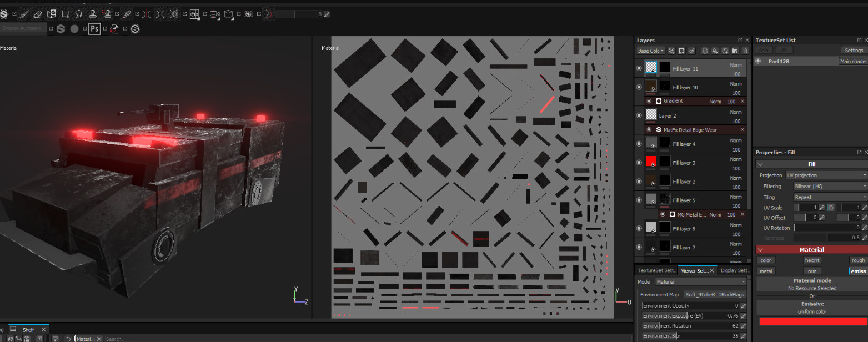Delete layer using trash icon
Screen dimensions: 868x342
[x=745, y=51]
